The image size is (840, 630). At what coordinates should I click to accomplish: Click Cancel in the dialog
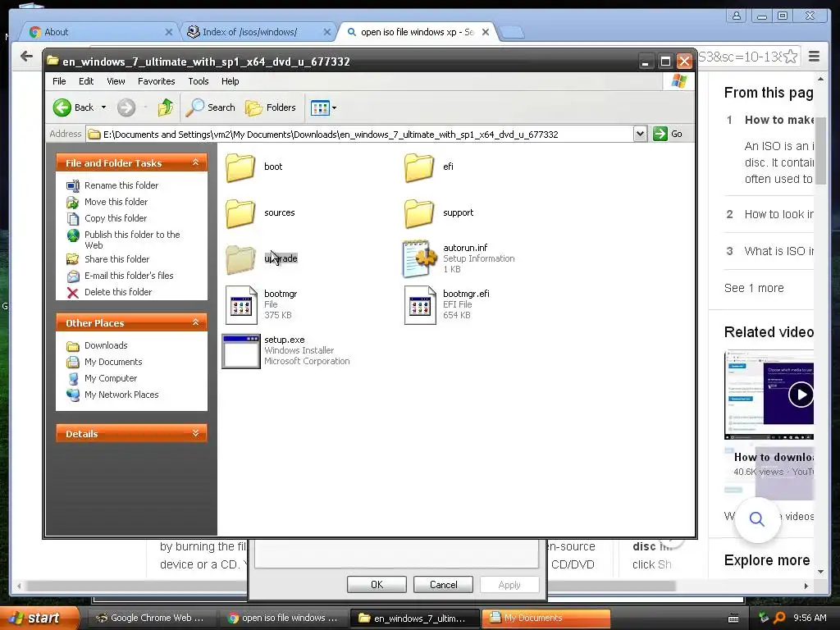443,584
